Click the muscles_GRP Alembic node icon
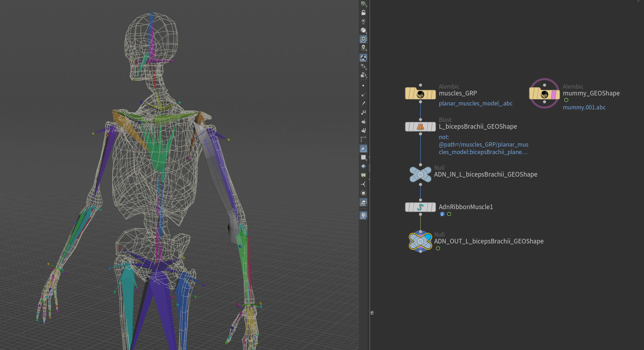This screenshot has height=350, width=644. pyautogui.click(x=420, y=94)
